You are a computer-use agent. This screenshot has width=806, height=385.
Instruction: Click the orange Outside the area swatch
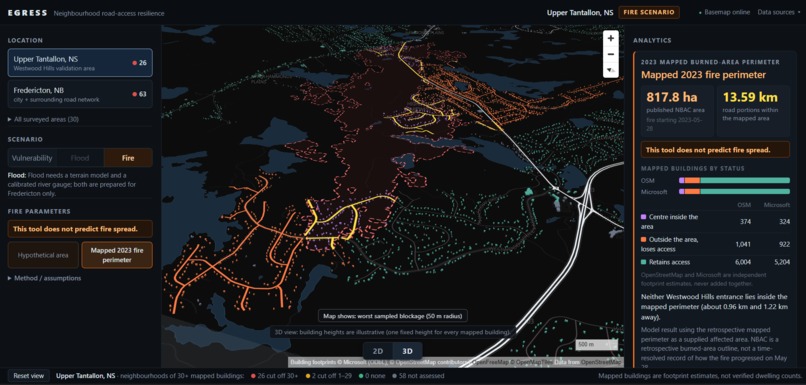(644, 240)
